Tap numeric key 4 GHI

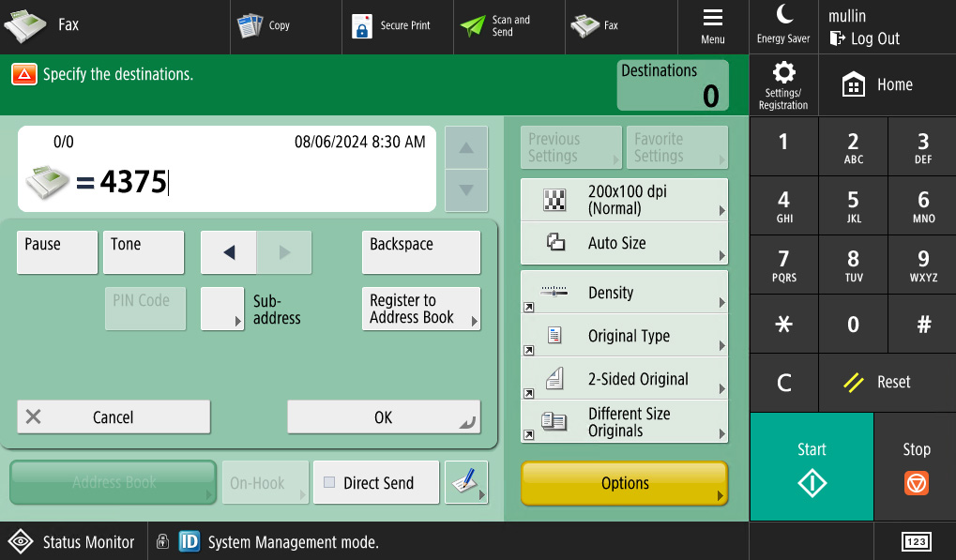coord(783,205)
